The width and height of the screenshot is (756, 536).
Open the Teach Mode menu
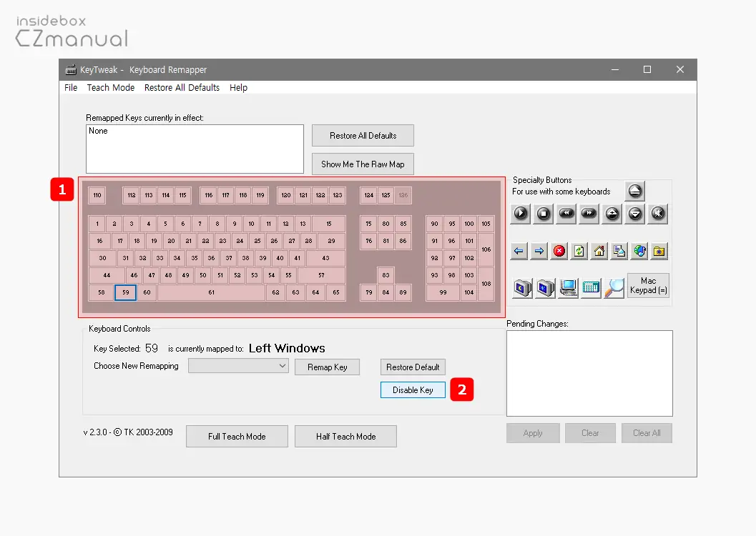(111, 88)
